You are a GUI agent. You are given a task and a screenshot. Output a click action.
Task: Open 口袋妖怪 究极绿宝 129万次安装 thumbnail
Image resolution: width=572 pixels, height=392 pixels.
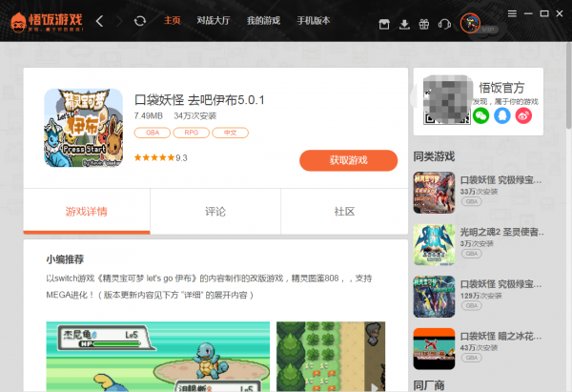tap(434, 297)
